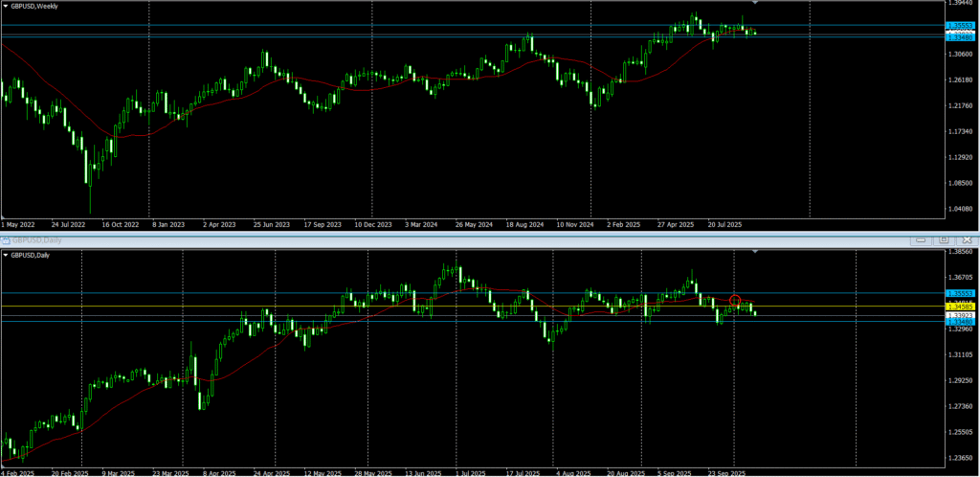Click the 24 Jul 2022 date on weekly axis
This screenshot has height=477, width=980.
coord(69,225)
